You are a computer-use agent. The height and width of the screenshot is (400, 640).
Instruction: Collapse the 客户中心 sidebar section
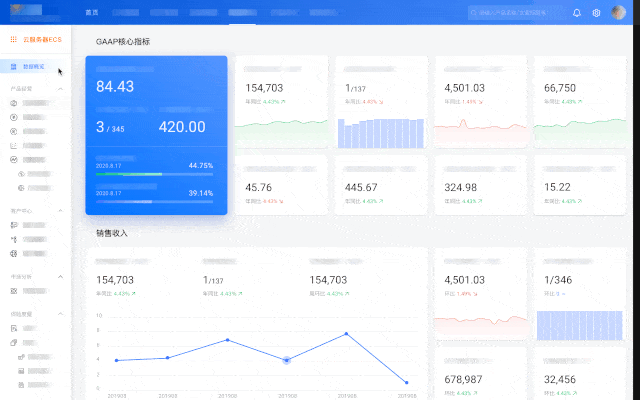[60, 211]
